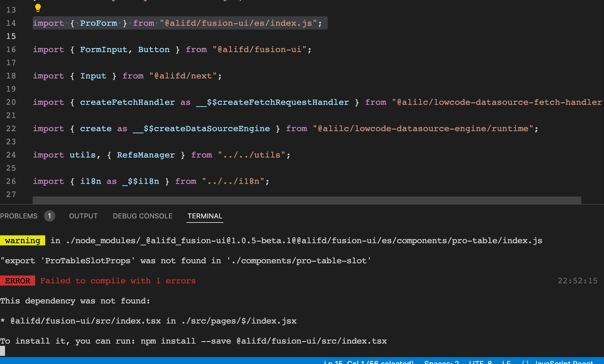Click the "../../utils" path string
The width and height of the screenshot is (604, 364).
[251, 155]
